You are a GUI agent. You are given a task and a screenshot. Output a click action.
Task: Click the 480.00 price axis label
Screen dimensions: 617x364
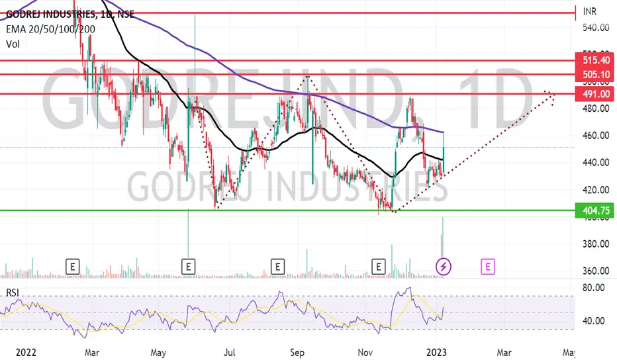point(596,108)
